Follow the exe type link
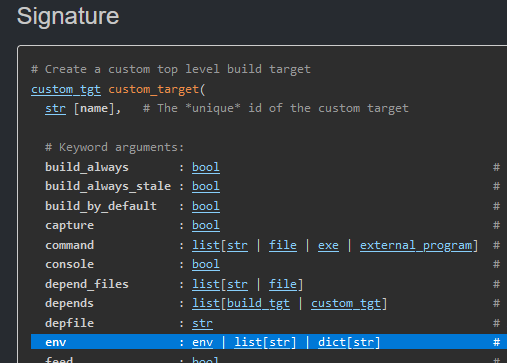This screenshot has height=363, width=507. pos(328,245)
